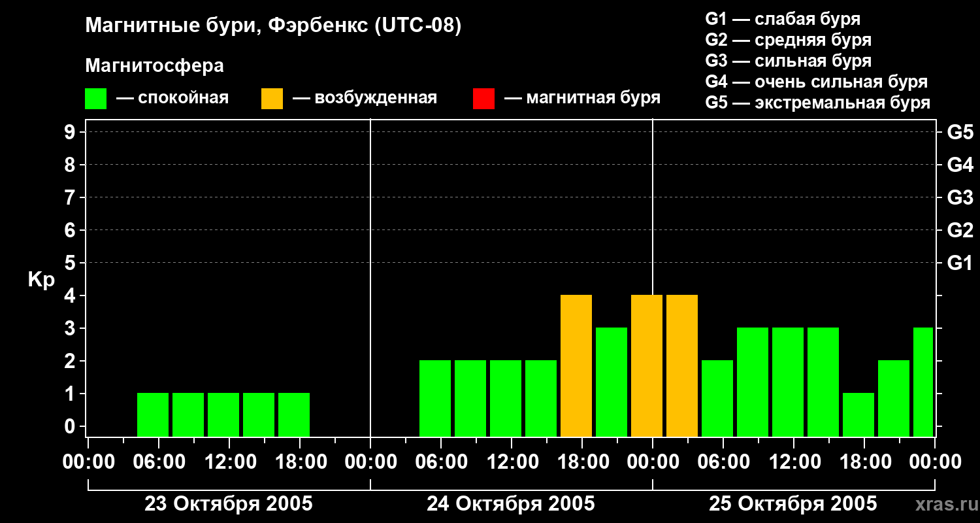Viewport: 980px width, 523px height.
Task: Click '12:00' time label under 23 Октября
Action: (x=229, y=462)
